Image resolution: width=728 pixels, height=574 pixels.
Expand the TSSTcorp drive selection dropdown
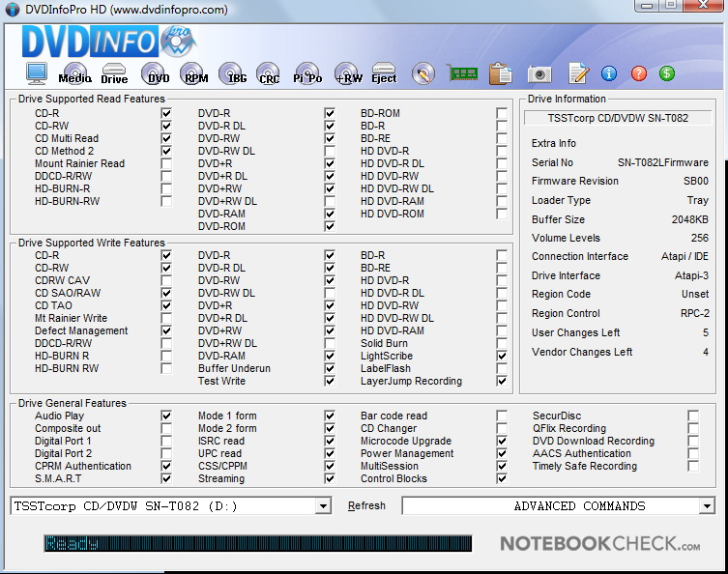coord(323,505)
